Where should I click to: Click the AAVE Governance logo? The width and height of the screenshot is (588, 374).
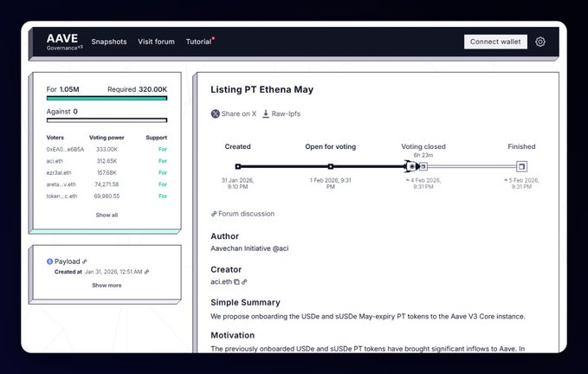tap(64, 42)
